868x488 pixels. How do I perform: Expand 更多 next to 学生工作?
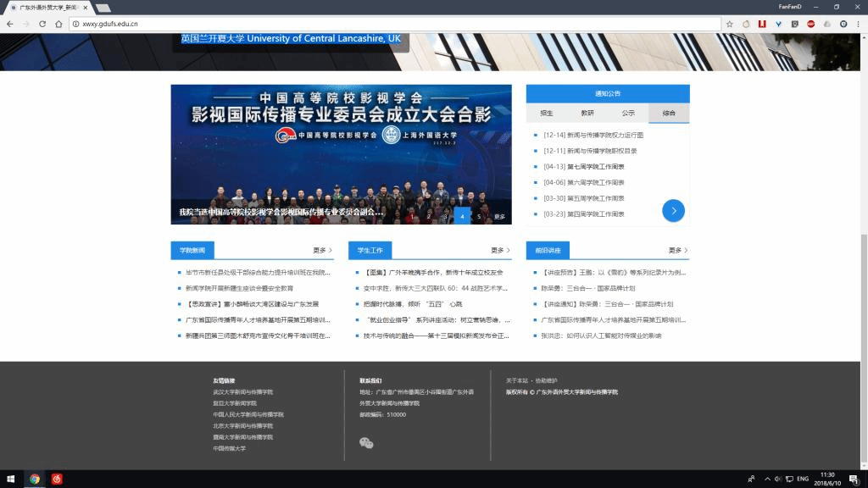pyautogui.click(x=500, y=250)
